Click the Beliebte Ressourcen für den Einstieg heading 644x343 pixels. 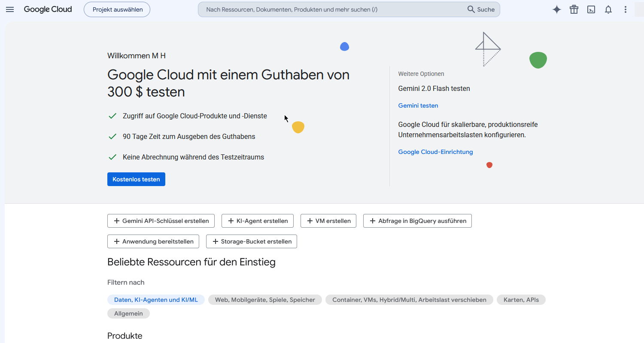coord(191,262)
